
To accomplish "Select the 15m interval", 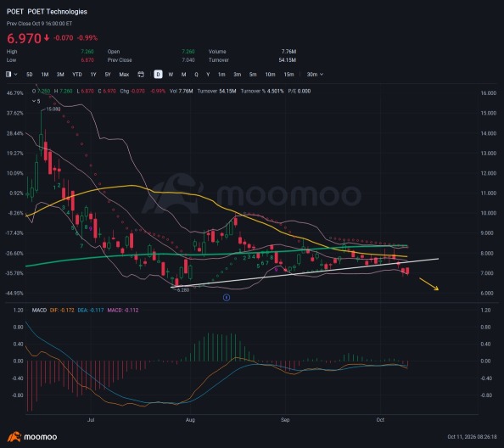I will [288, 74].
